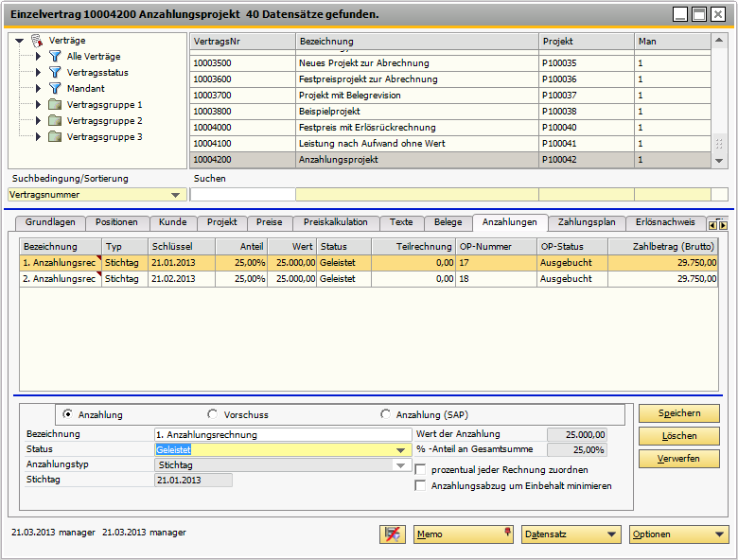This screenshot has width=738, height=560.
Task: Click the Verträge root tree icon
Action: 37,41
